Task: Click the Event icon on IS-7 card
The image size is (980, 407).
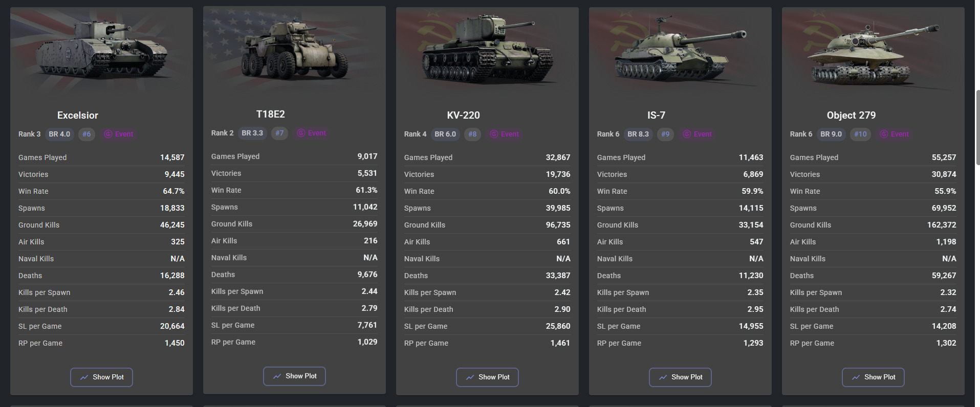Action: click(x=687, y=134)
